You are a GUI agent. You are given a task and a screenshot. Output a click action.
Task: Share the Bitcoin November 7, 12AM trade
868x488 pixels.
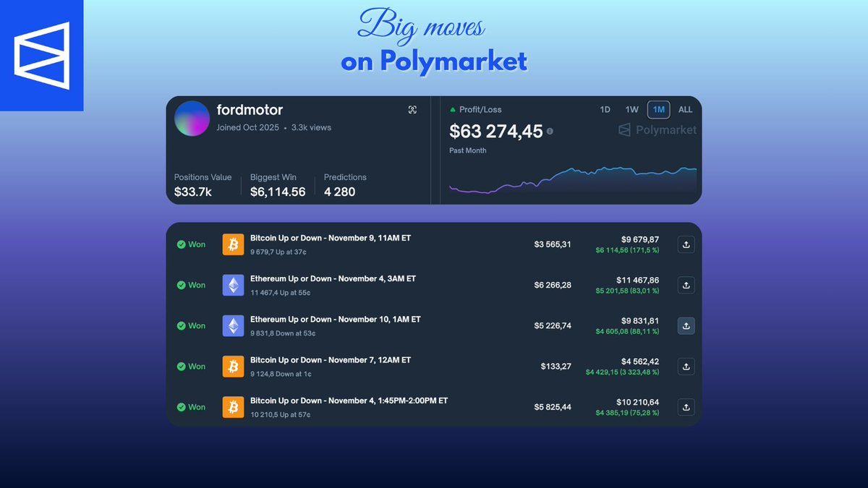coord(686,367)
